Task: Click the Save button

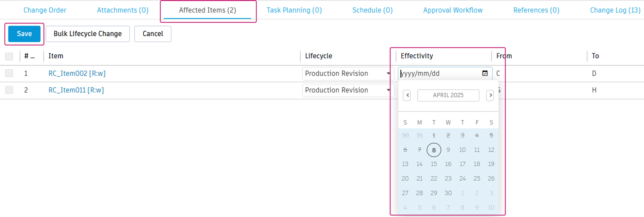Action: (24, 34)
